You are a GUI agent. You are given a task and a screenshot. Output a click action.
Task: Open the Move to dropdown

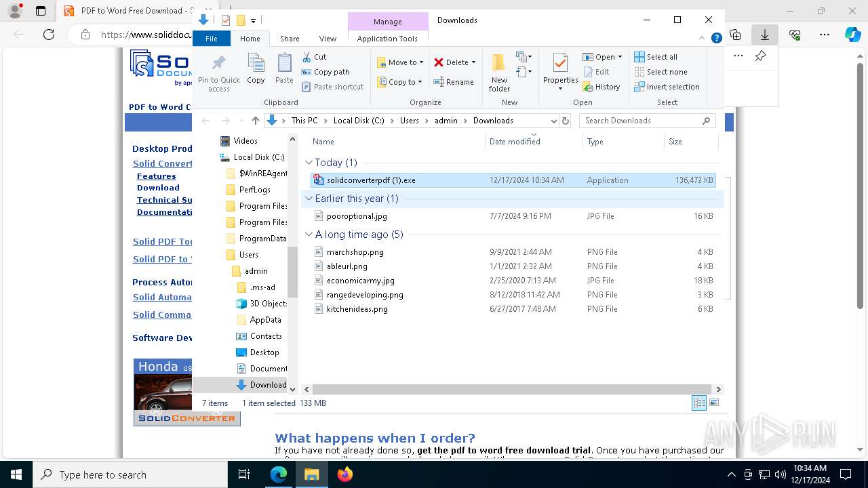coord(400,62)
